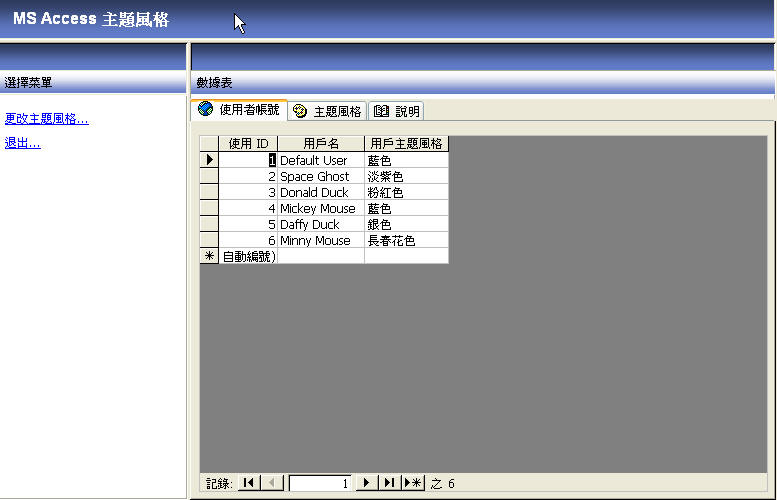Select row selector for Donald Duck

click(209, 192)
